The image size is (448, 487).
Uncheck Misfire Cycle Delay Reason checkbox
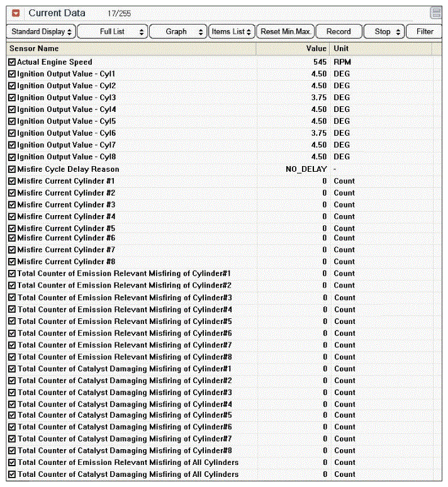click(12, 169)
